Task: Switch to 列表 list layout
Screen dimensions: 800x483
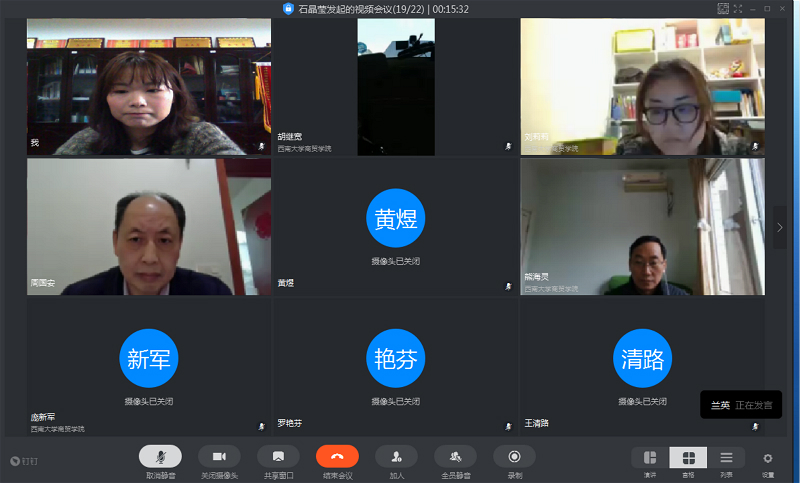Action: (x=726, y=458)
